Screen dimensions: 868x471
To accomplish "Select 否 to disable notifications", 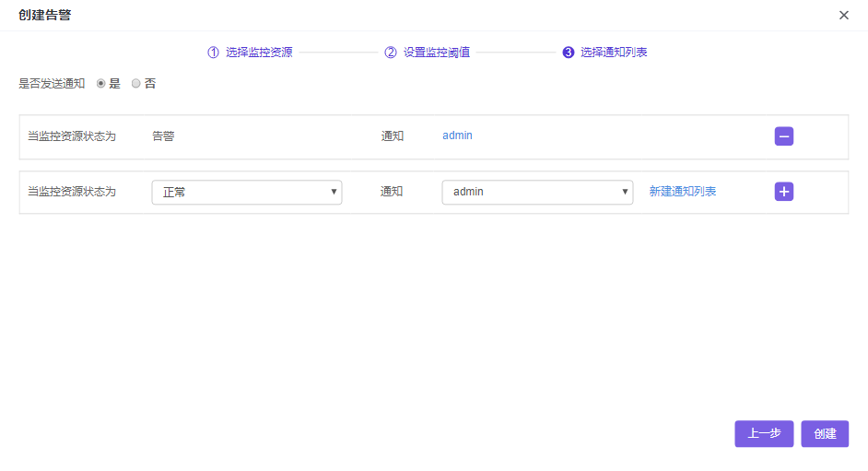I will tap(136, 84).
